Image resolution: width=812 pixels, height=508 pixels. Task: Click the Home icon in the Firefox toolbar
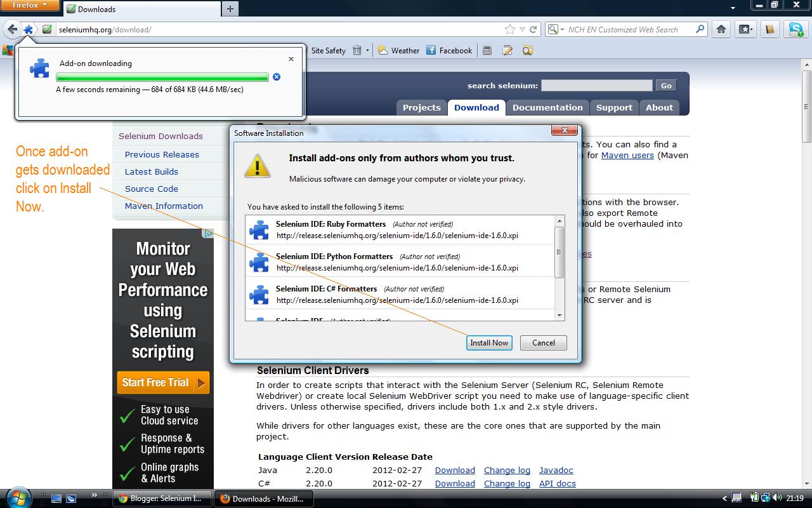coord(721,29)
